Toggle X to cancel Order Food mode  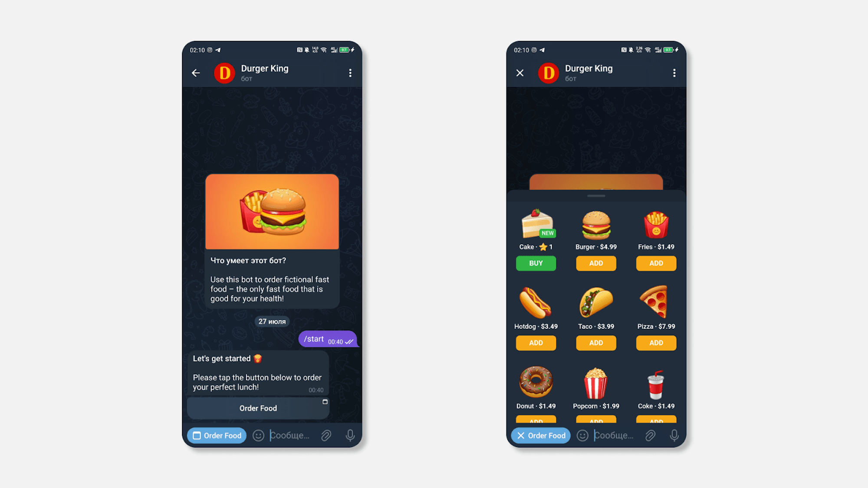(x=519, y=435)
